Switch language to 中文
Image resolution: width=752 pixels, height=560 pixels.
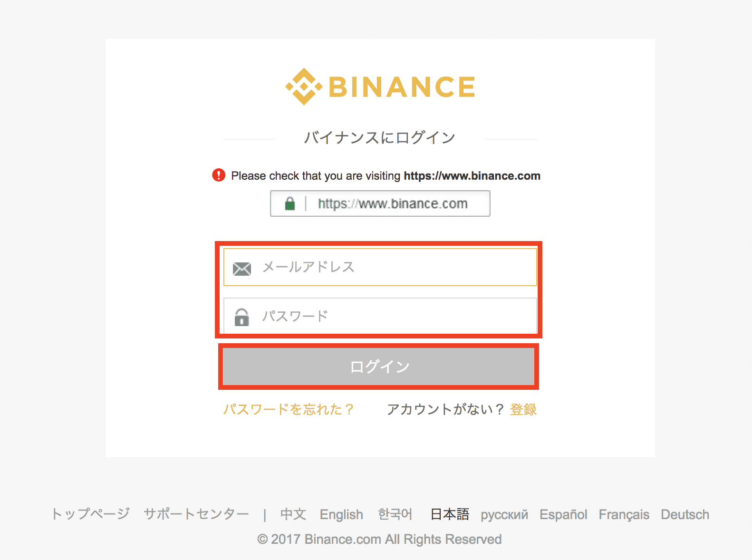click(293, 514)
